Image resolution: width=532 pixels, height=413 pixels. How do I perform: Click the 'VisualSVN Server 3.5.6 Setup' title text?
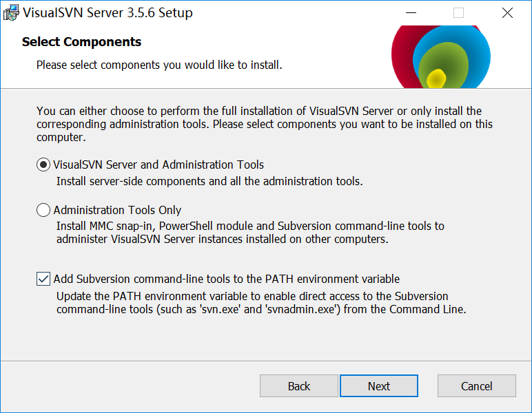[108, 13]
